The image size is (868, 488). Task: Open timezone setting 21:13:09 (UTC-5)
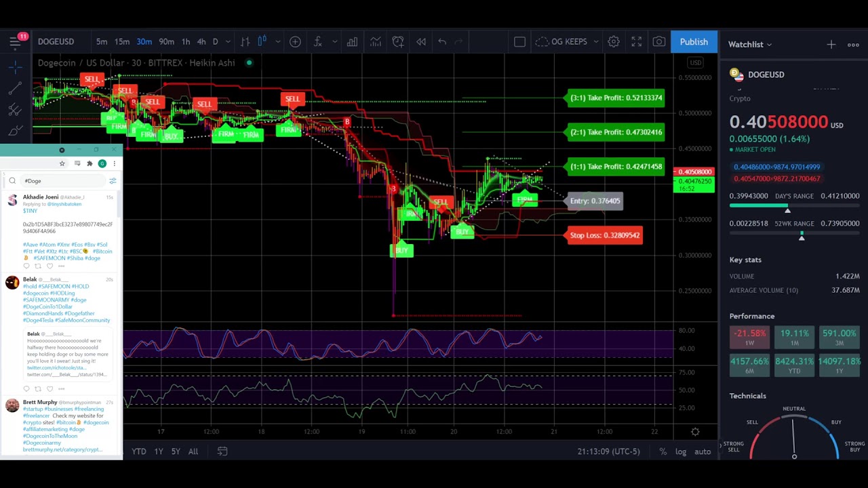609,451
